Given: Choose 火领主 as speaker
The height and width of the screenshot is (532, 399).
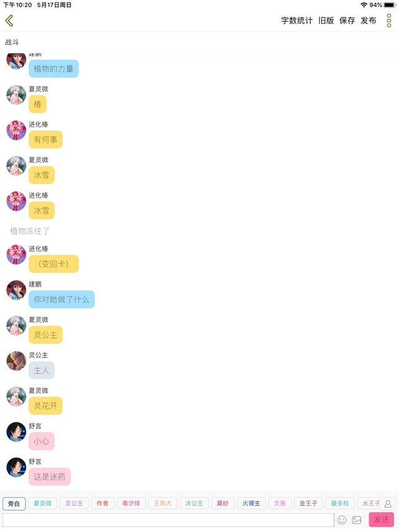Looking at the screenshot, I should 251,503.
